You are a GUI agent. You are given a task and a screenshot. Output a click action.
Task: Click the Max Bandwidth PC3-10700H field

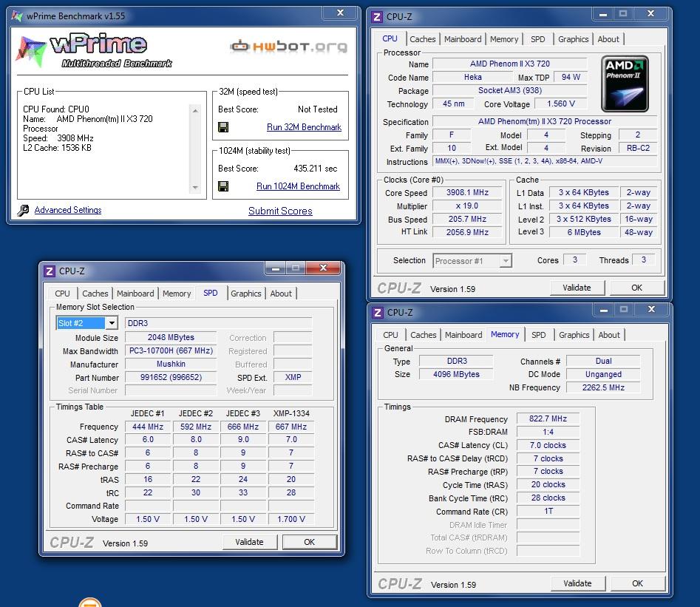[171, 351]
